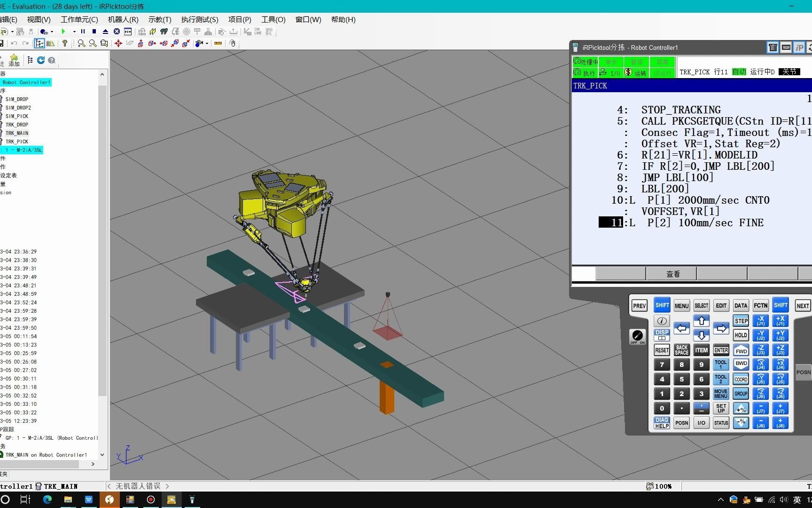Abort all with the circled X icon
The image size is (812, 508).
click(x=117, y=32)
